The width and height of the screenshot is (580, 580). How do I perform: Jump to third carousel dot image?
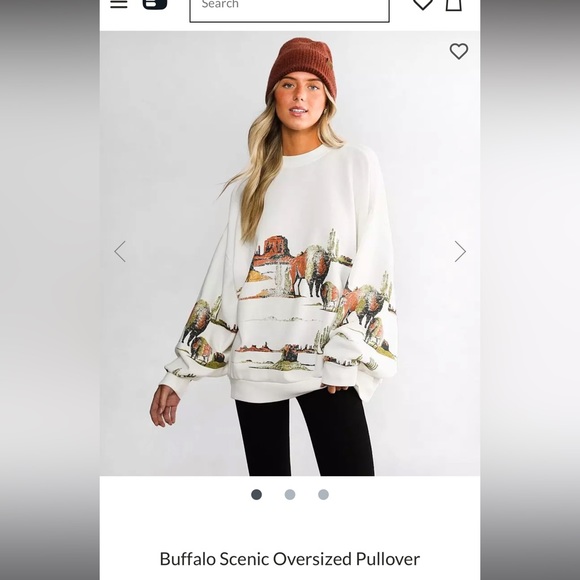pyautogui.click(x=323, y=495)
